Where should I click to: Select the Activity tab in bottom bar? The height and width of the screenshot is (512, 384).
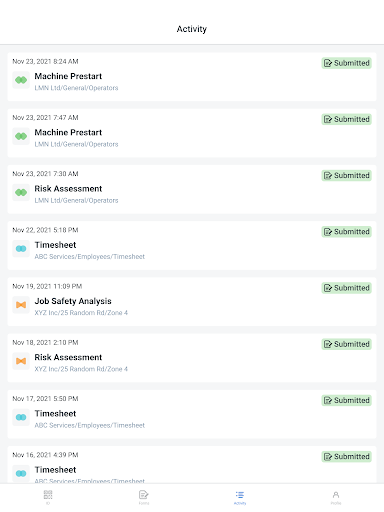[x=240, y=497]
